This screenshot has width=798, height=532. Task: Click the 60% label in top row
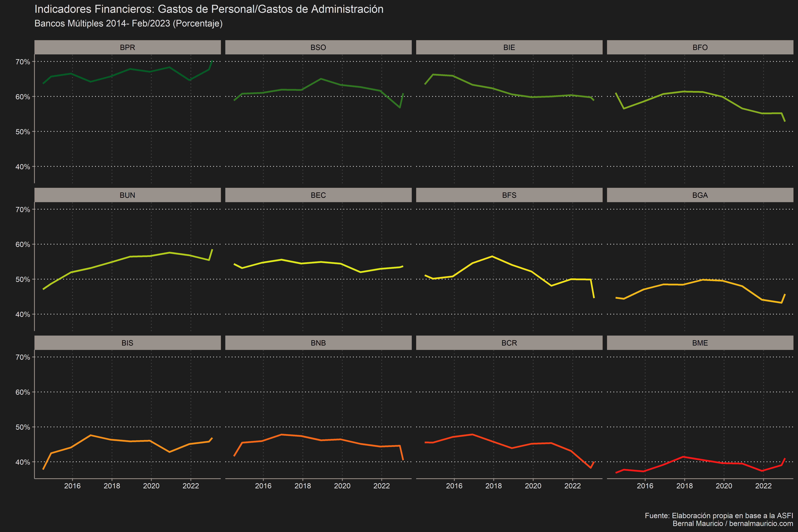[23, 97]
